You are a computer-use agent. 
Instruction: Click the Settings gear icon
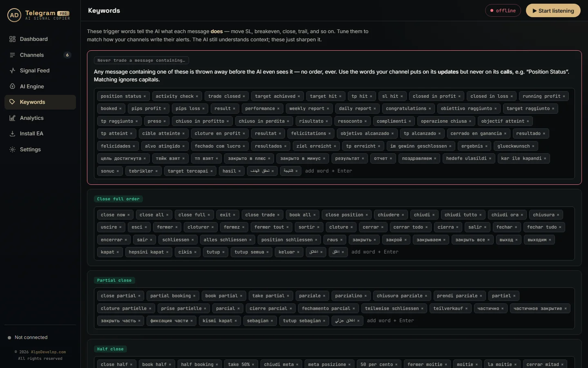click(x=12, y=149)
